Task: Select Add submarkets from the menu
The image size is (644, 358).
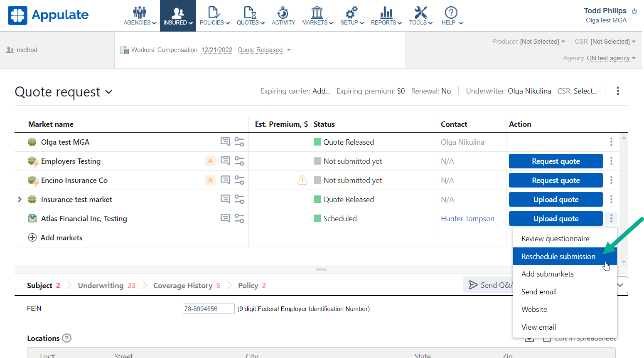Action: click(565, 274)
